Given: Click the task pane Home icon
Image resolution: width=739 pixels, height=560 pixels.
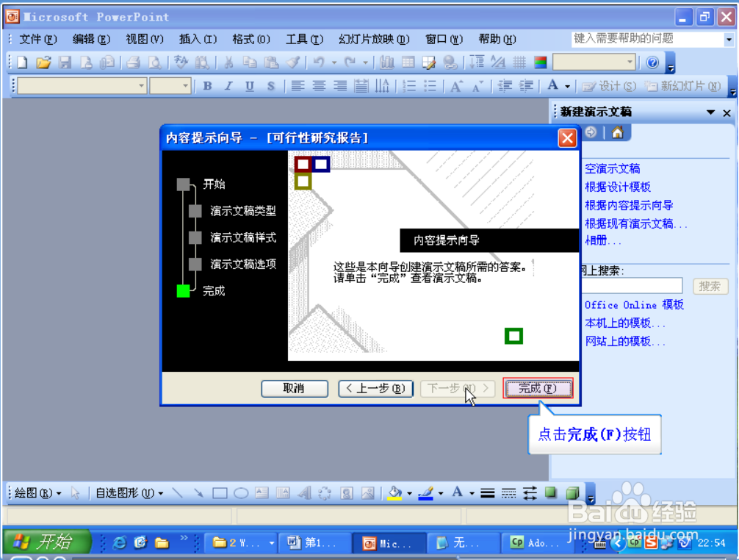Looking at the screenshot, I should 617,133.
